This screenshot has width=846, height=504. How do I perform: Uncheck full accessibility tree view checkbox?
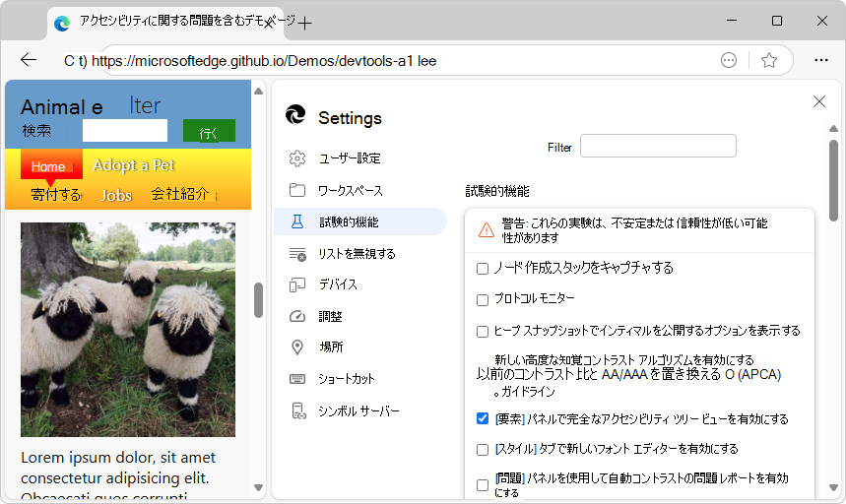483,418
